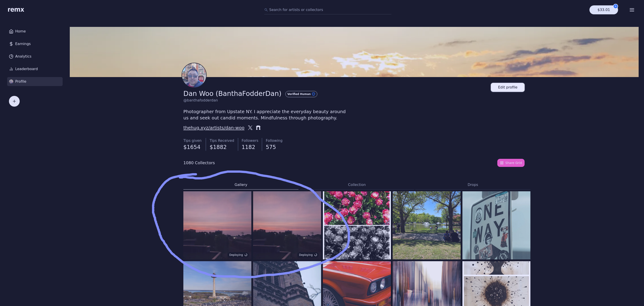Open the ONE WAY sign photo thumbnail
The image size is (644, 306).
coord(496,225)
